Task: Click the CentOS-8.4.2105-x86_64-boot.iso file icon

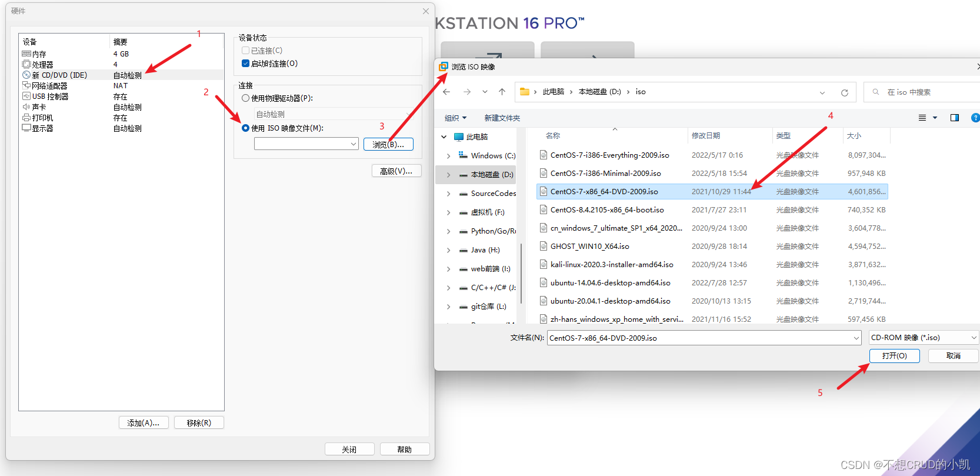Action: [x=544, y=209]
